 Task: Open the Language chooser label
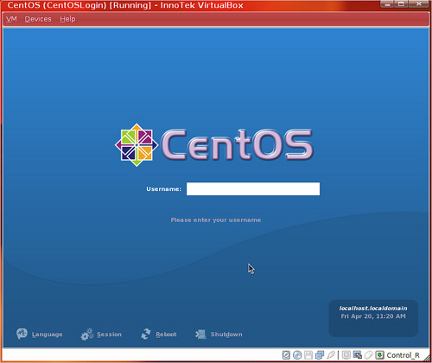click(47, 334)
